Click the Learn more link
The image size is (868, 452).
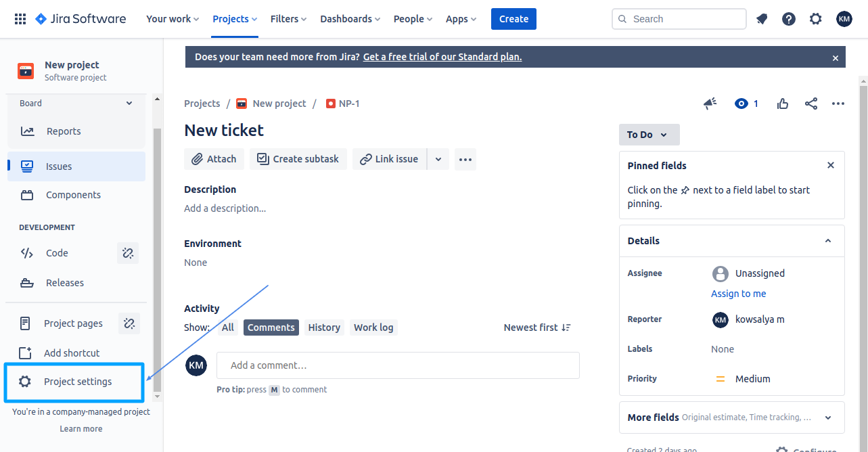click(x=81, y=429)
